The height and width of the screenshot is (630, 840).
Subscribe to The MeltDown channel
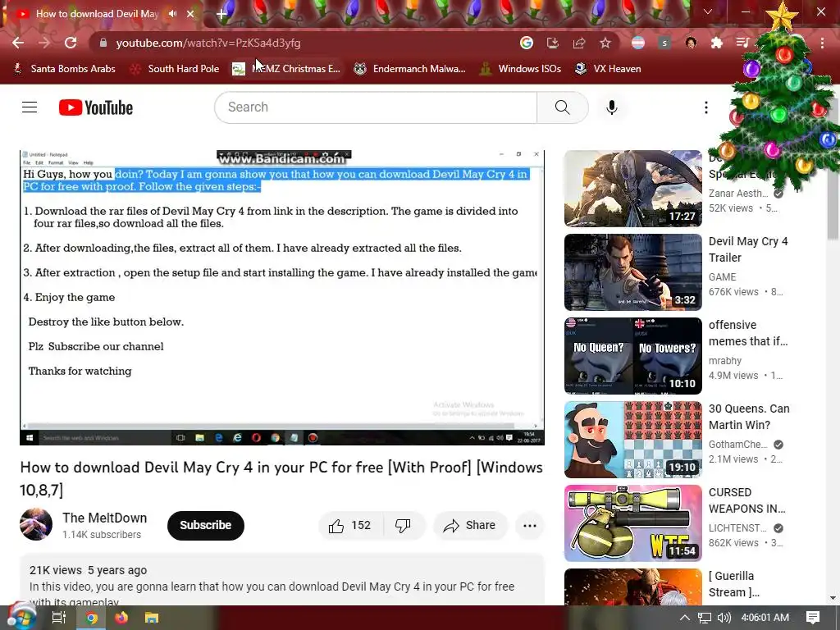(x=206, y=525)
